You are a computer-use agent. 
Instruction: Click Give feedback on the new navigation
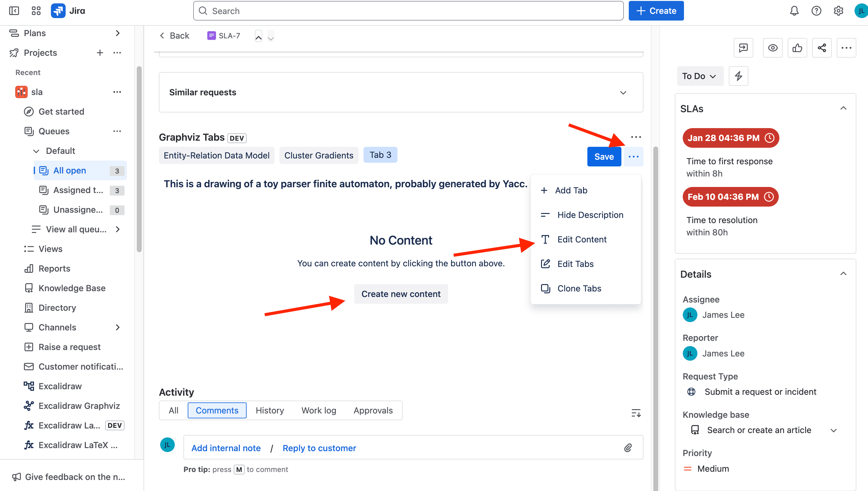[x=69, y=477]
